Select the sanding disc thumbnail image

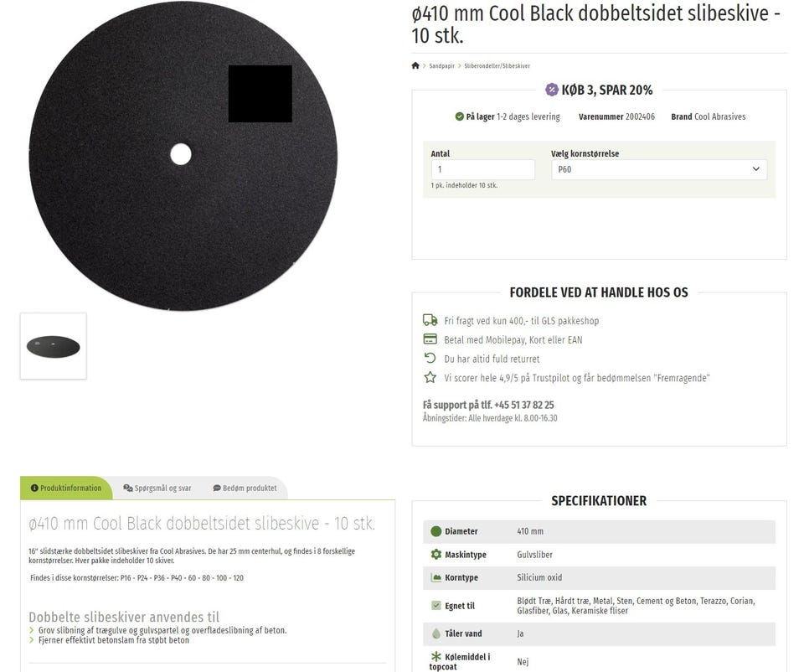54,346
